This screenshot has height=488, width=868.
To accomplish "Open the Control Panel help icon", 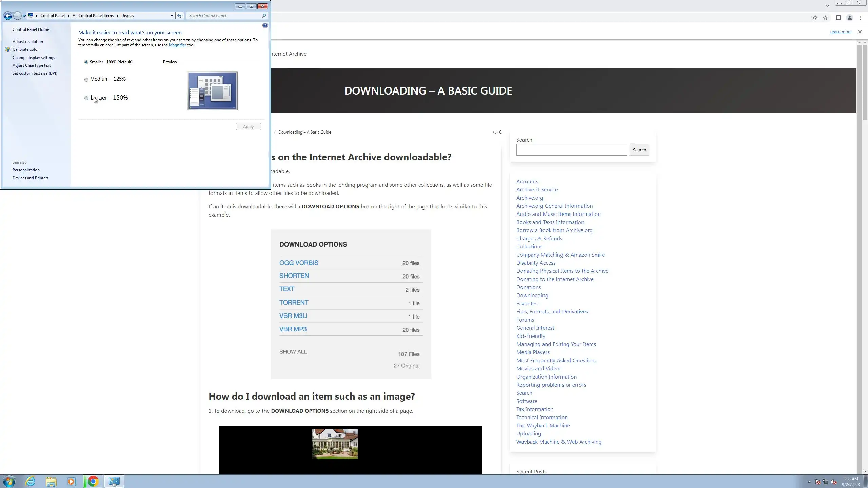I will (265, 25).
